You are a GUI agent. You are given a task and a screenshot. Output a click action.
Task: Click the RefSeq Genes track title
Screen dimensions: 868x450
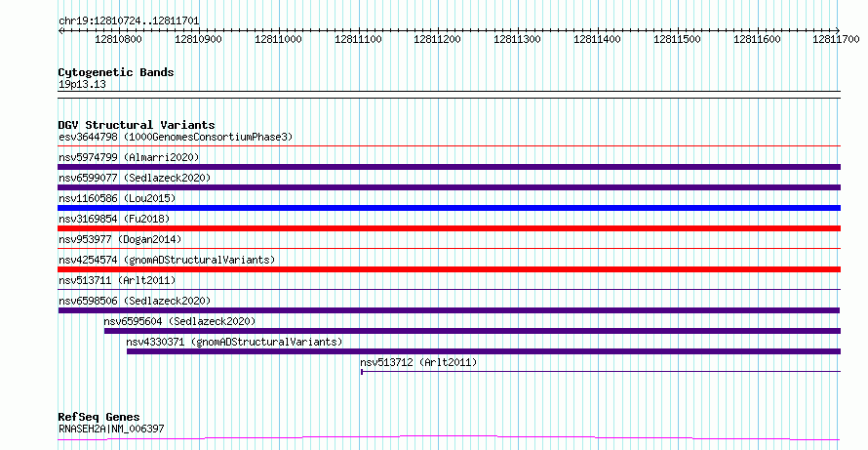[x=99, y=417]
